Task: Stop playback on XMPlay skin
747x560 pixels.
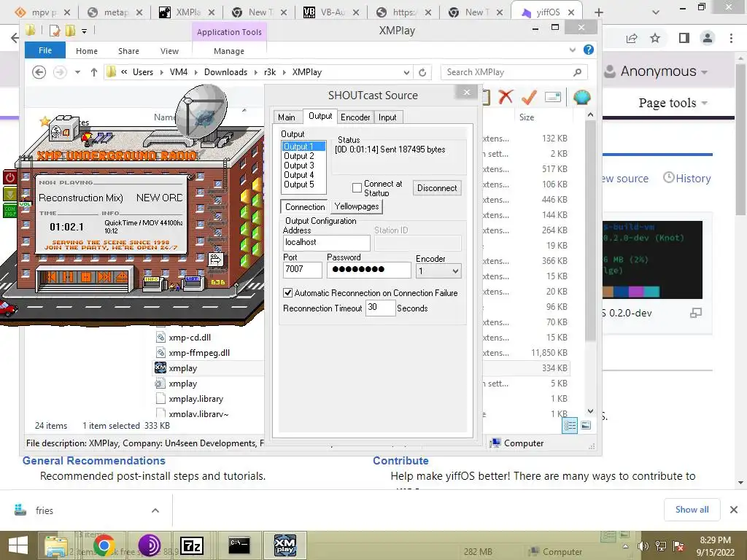Action: click(x=86, y=276)
